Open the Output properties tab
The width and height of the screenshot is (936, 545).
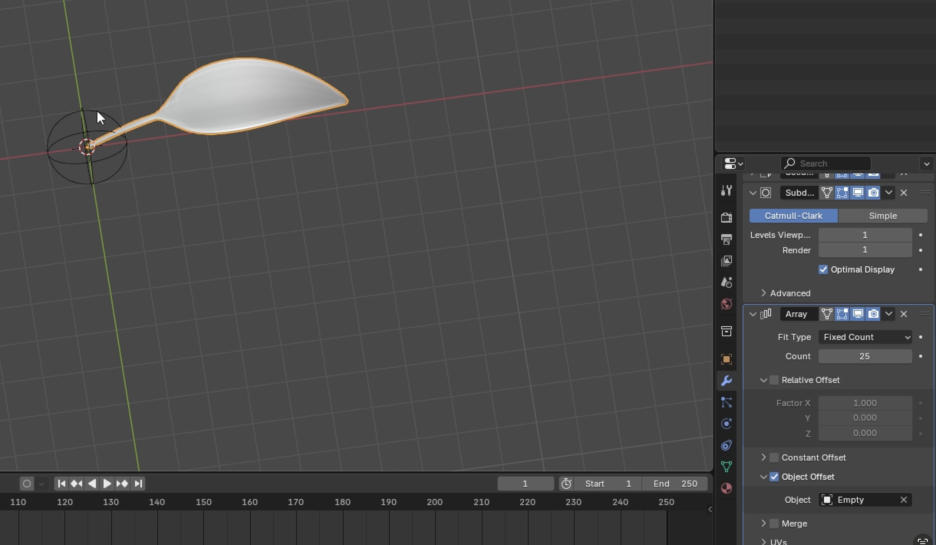[726, 239]
